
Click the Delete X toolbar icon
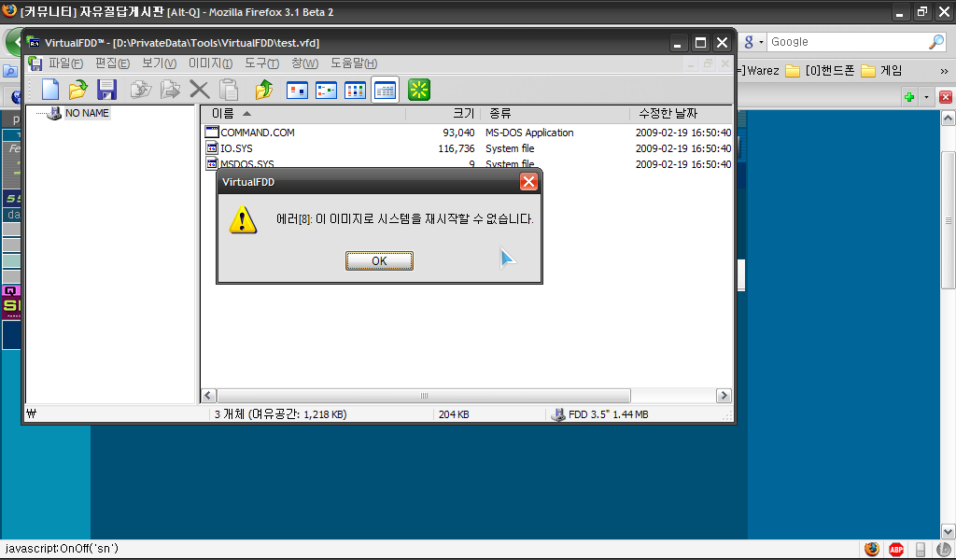(200, 91)
